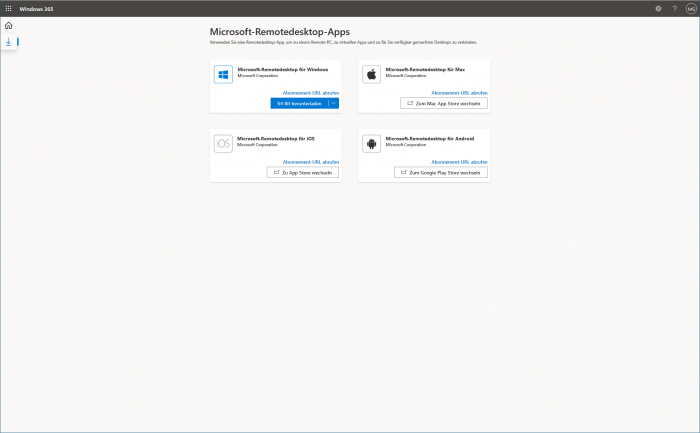Click the Windows 365 title text

click(x=36, y=9)
